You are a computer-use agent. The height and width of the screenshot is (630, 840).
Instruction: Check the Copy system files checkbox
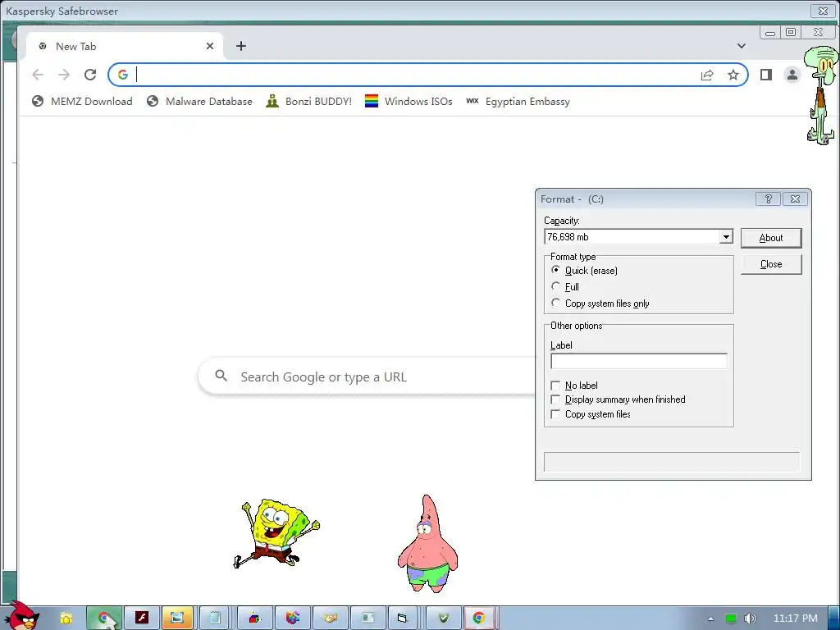click(x=555, y=414)
